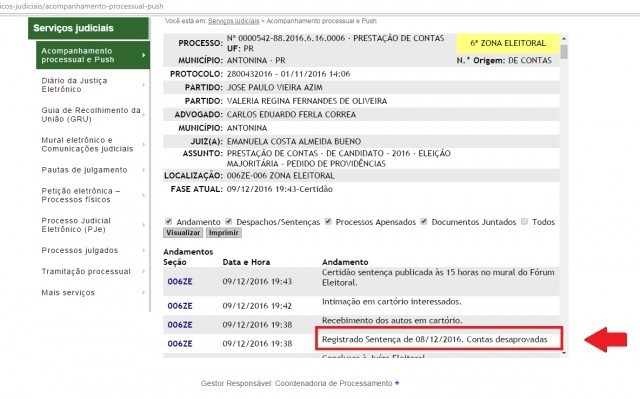
Task: Expand arrow beside Acompanhamento processual e Push
Action: click(144, 55)
